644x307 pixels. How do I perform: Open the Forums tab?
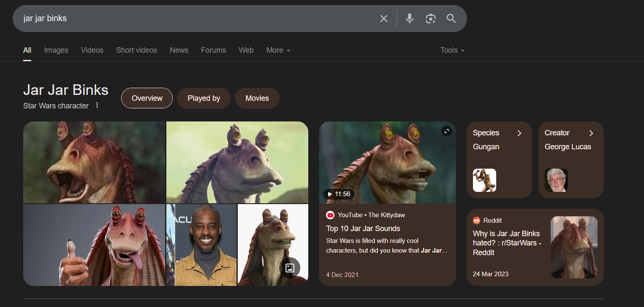[213, 50]
